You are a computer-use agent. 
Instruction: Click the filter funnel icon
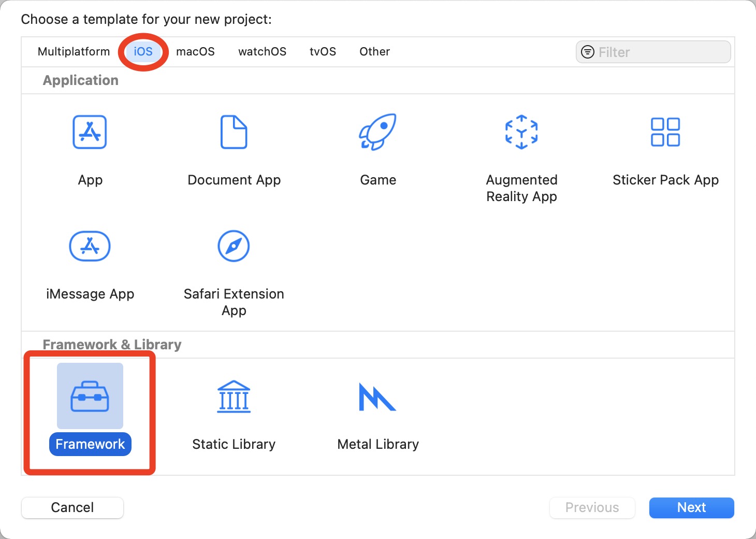tap(588, 52)
